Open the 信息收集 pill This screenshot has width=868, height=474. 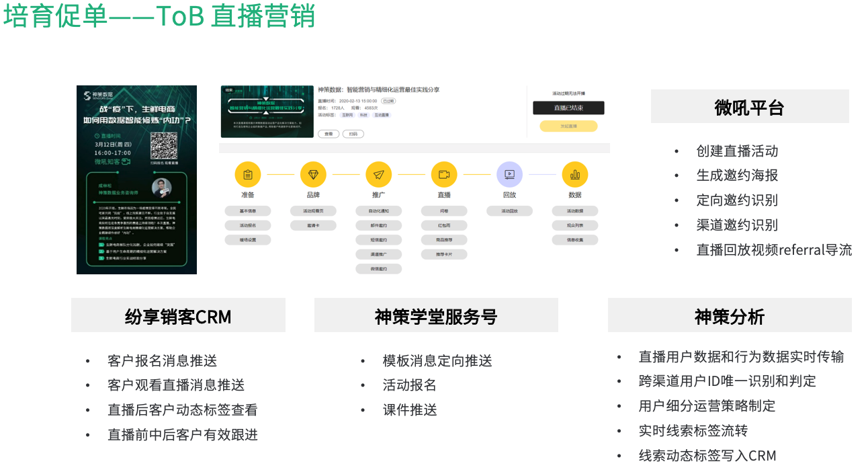pos(575,240)
